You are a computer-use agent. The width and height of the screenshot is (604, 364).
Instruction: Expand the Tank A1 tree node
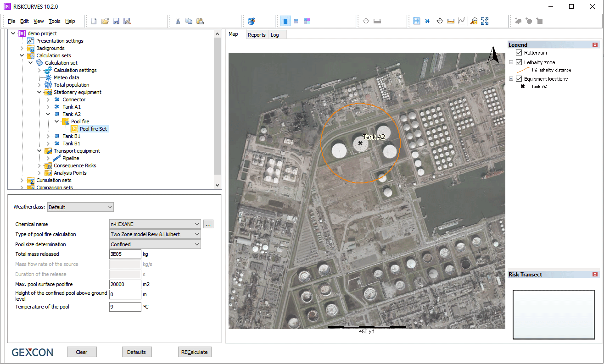(48, 107)
